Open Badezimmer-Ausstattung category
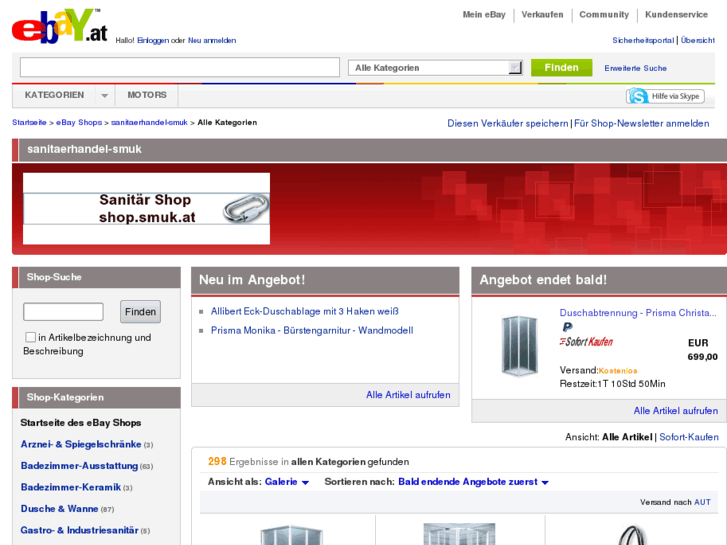The height and width of the screenshot is (545, 727). pyautogui.click(x=79, y=466)
